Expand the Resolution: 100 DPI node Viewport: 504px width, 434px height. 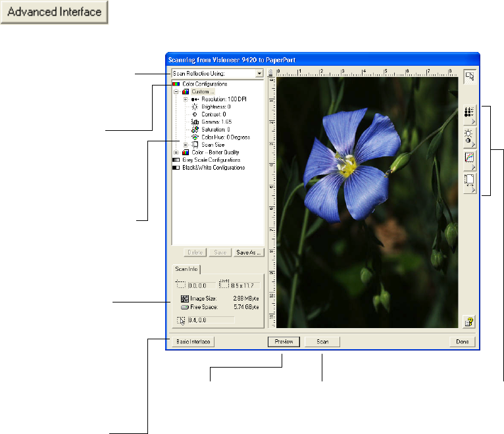point(186,99)
